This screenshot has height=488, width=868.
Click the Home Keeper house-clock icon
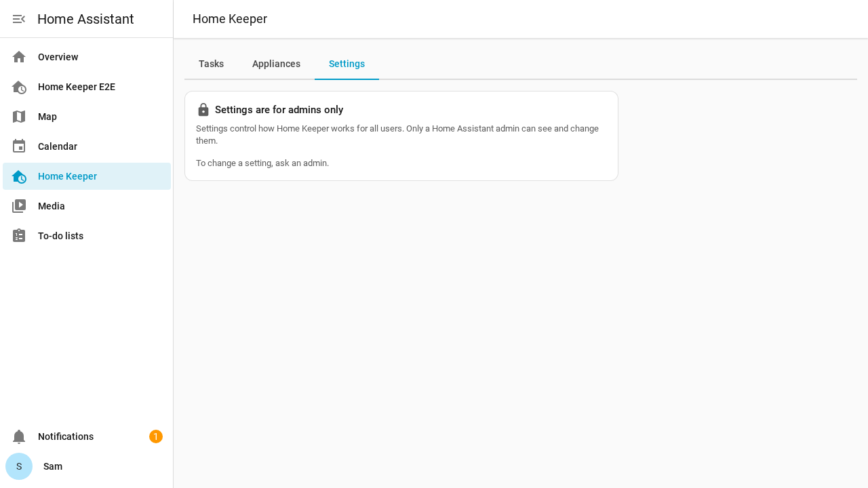click(19, 176)
